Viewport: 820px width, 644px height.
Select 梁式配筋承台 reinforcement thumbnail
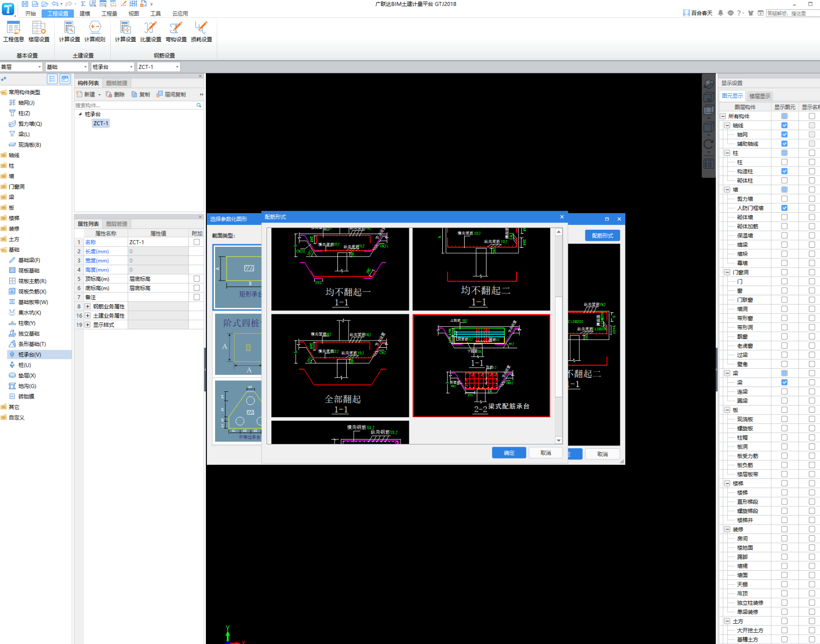(x=481, y=366)
